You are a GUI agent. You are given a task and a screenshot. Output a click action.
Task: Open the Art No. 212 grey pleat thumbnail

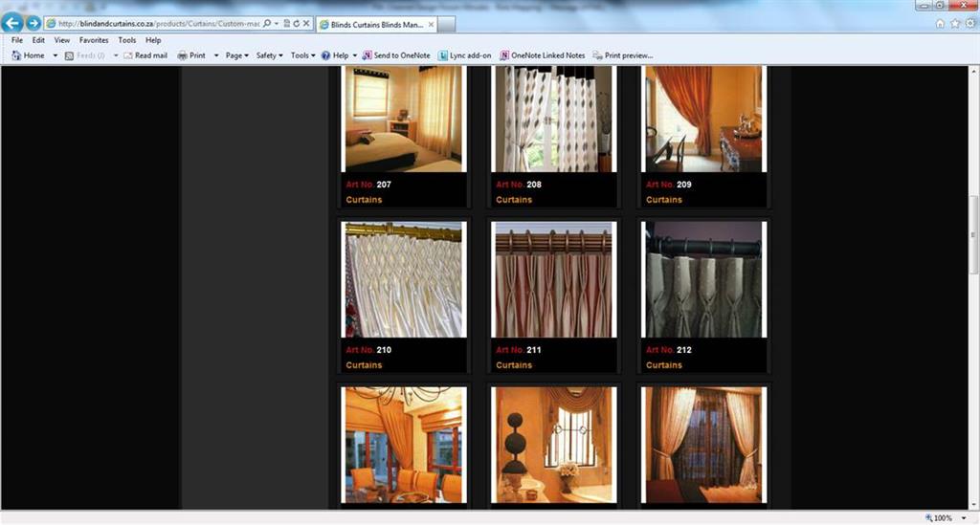[703, 279]
